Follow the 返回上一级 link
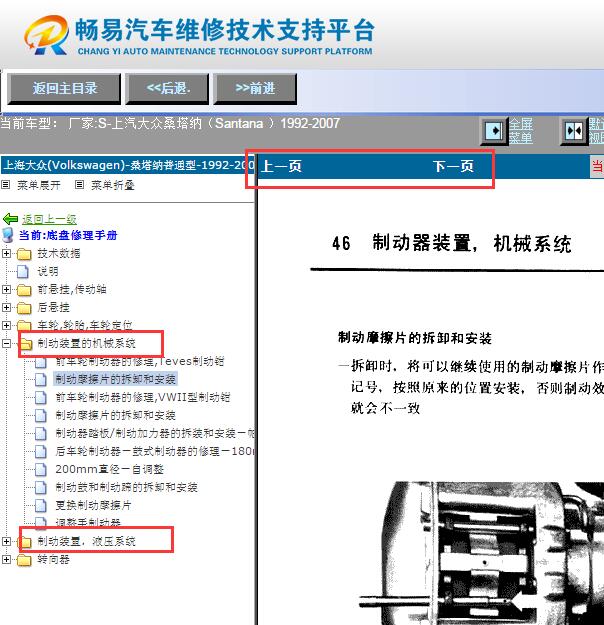The height and width of the screenshot is (625, 604). click(x=49, y=219)
